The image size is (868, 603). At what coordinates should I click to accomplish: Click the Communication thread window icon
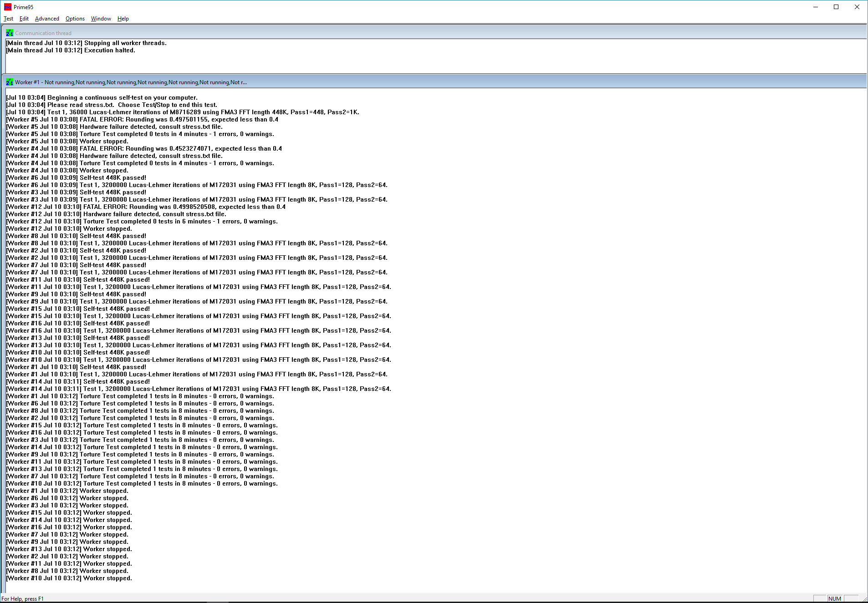10,33
